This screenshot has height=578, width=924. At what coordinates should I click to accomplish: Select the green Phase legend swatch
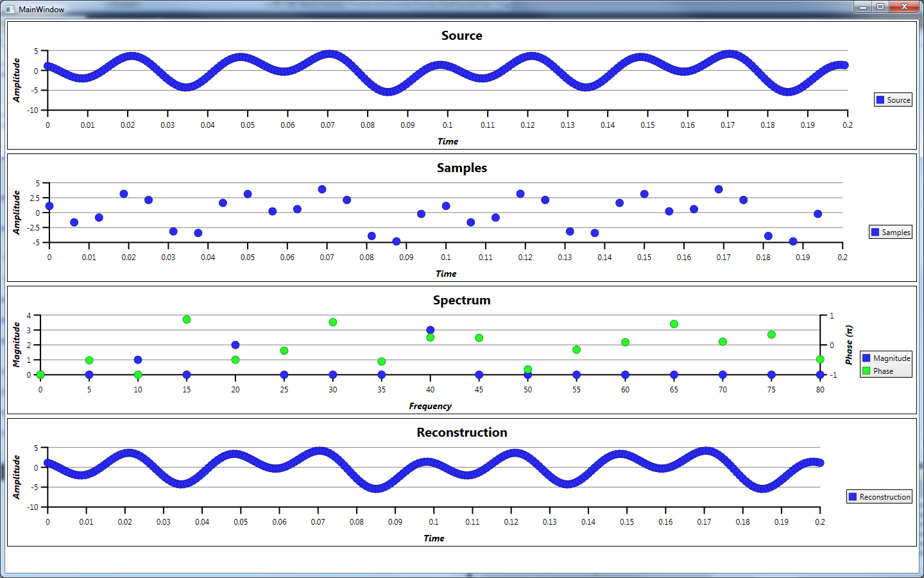(x=866, y=371)
